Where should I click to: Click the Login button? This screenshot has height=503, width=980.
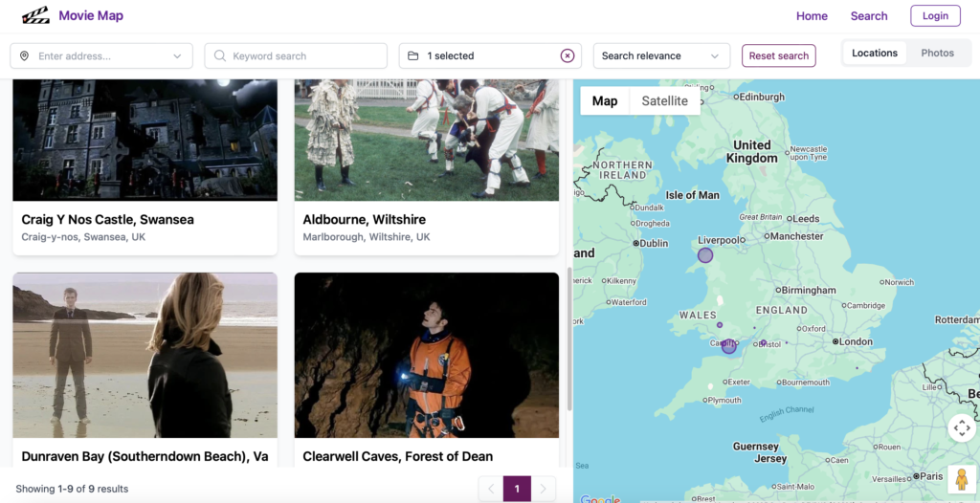[x=935, y=16]
